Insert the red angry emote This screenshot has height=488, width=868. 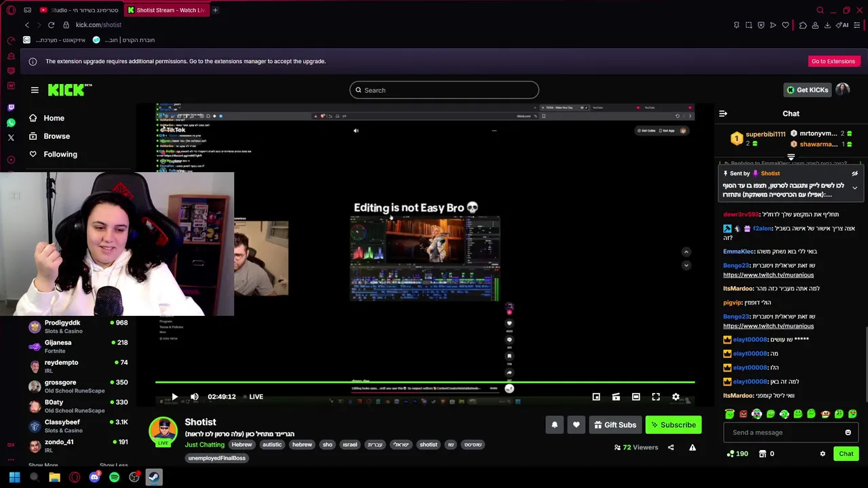click(x=743, y=414)
